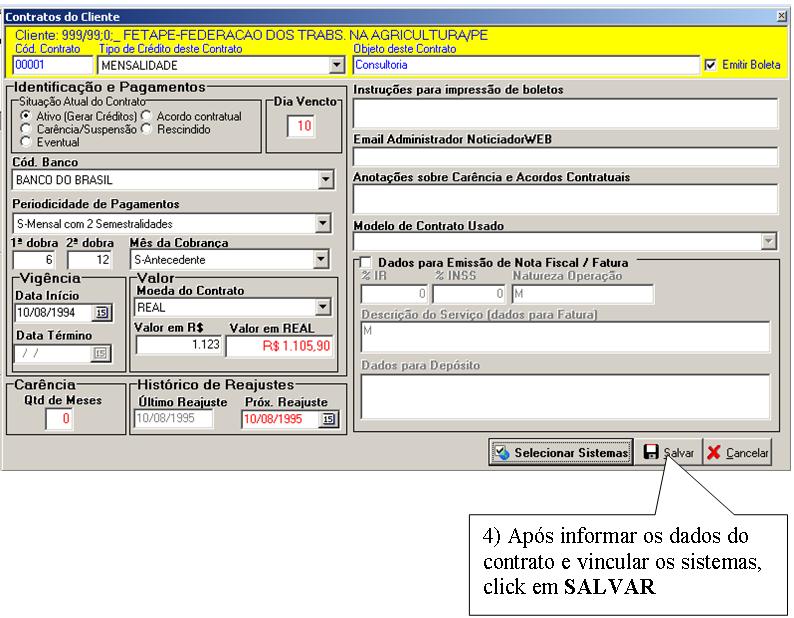Select the Acordo contratual radio option
The width and height of the screenshot is (794, 618).
point(147,117)
